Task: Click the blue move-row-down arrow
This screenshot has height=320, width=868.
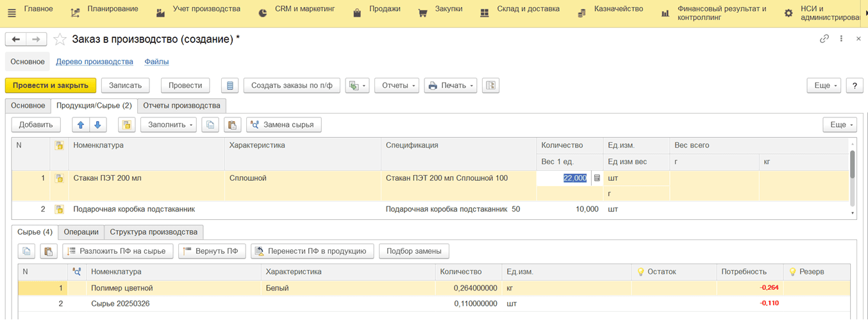Action: (x=97, y=125)
